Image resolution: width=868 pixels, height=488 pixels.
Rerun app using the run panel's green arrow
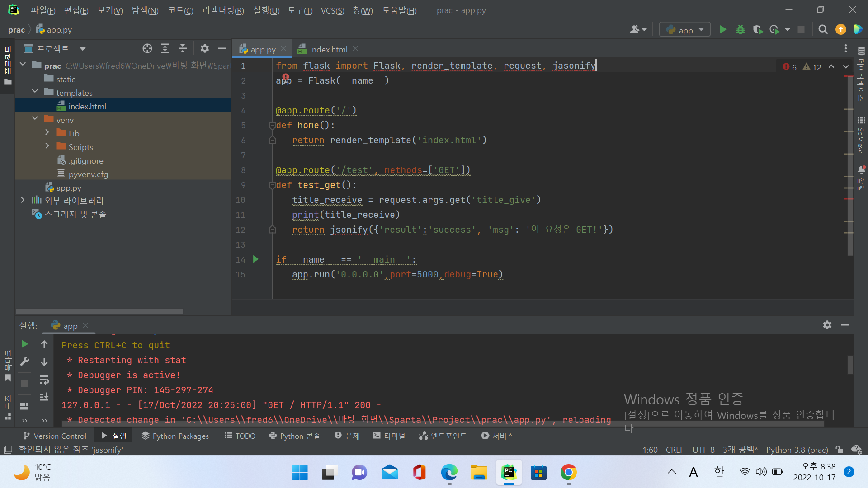[x=24, y=344]
